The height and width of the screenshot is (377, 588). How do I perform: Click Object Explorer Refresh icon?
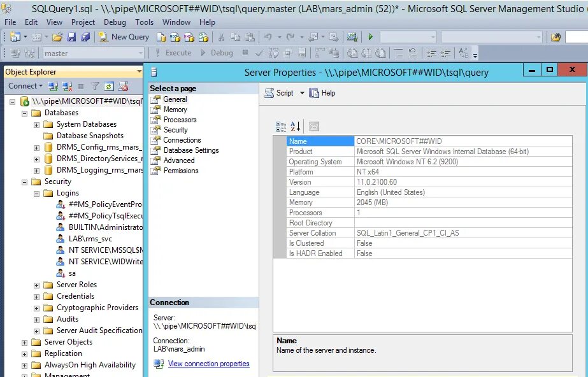(109, 86)
